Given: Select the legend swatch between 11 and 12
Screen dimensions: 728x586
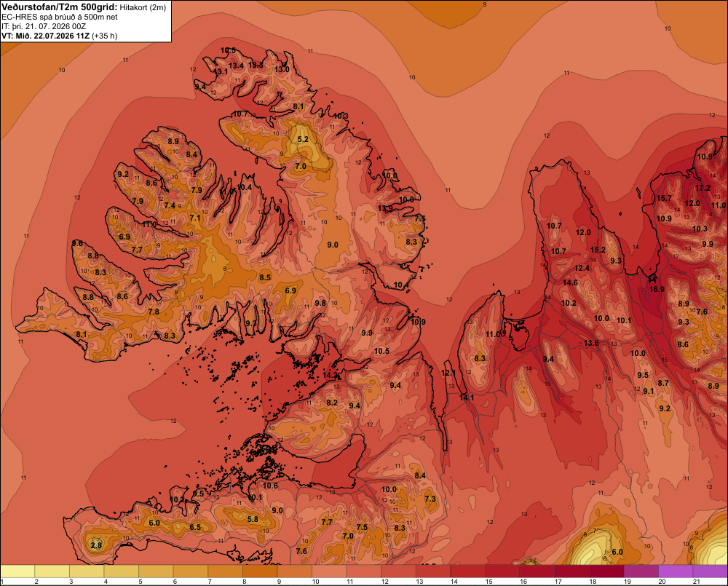Looking at the screenshot, I should point(363,571).
